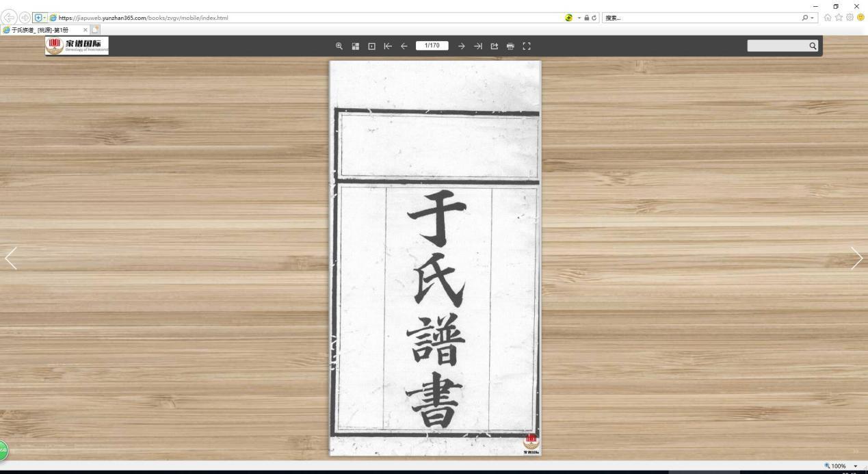Expand the search provider dropdown arrow
The width and height of the screenshot is (868, 474).
(812, 18)
